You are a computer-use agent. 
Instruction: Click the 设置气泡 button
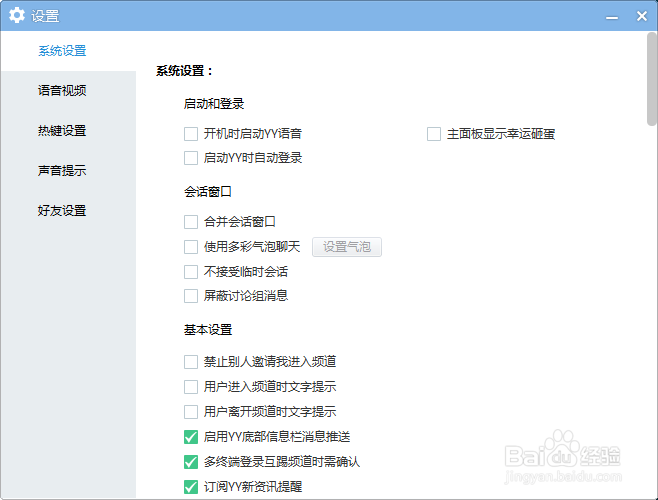tap(347, 247)
